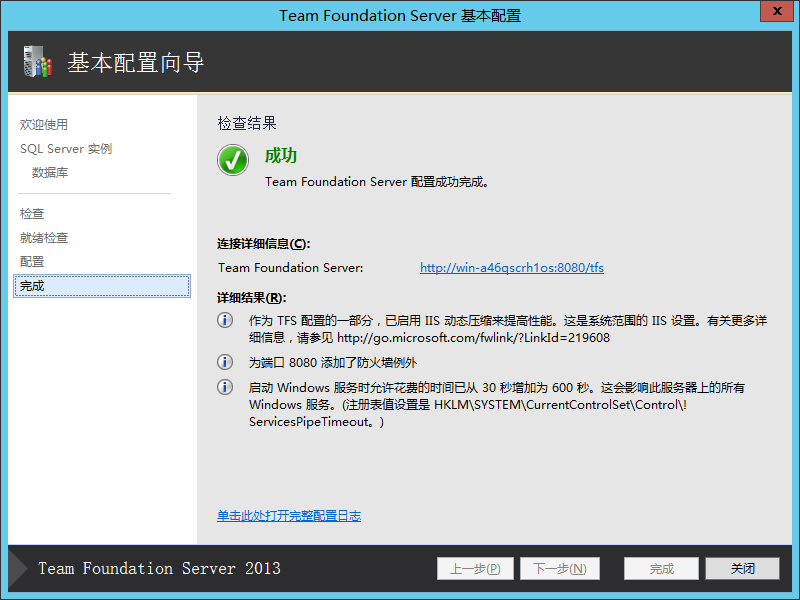Click the Team Foundation Server 2013 footer text
Image resolution: width=800 pixels, height=600 pixels.
pyautogui.click(x=159, y=568)
